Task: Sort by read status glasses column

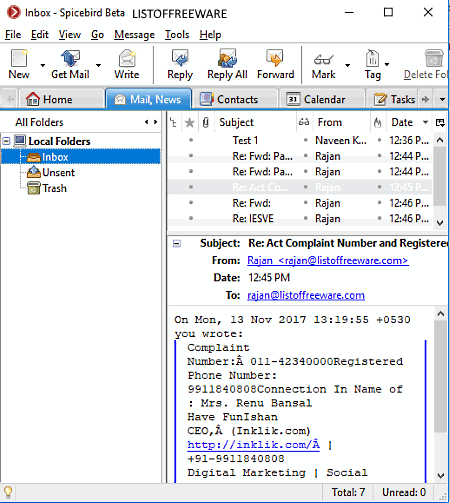Action: (x=304, y=122)
